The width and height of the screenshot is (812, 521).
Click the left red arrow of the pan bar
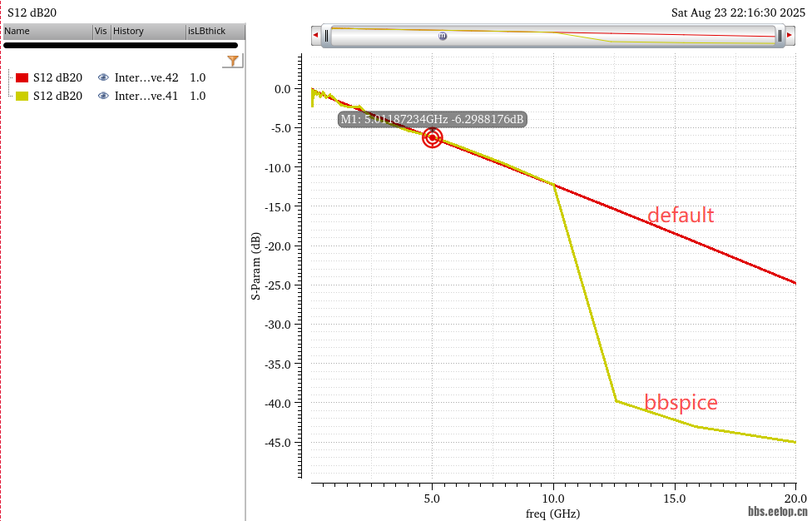click(316, 35)
